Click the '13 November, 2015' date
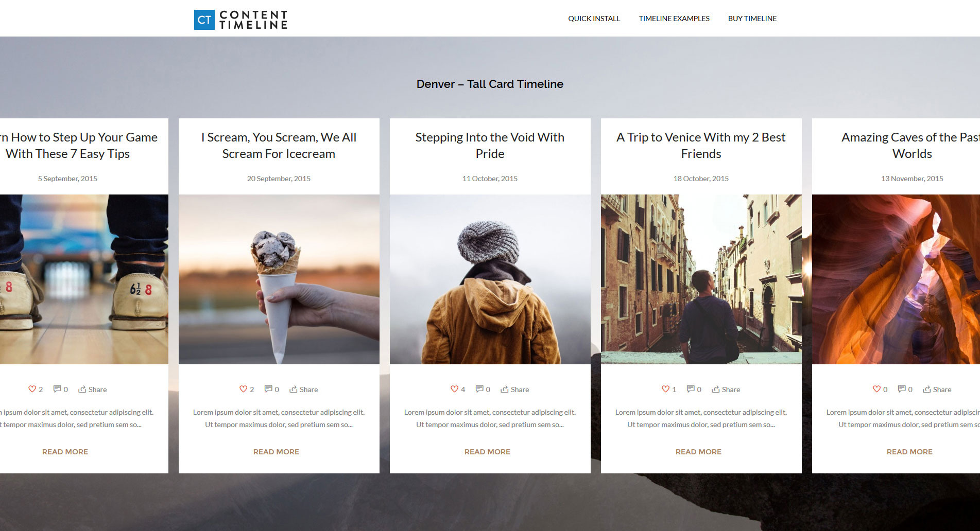This screenshot has width=980, height=531. click(x=912, y=179)
